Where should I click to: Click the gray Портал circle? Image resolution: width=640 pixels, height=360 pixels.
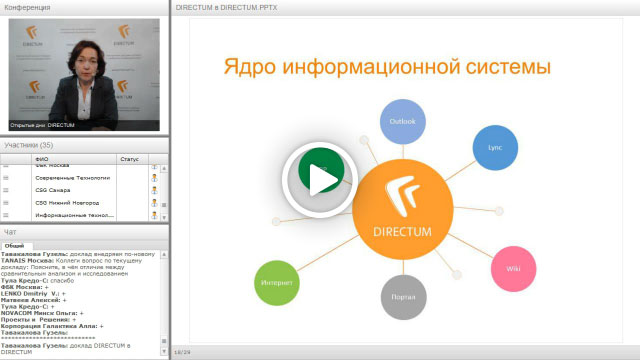403,297
